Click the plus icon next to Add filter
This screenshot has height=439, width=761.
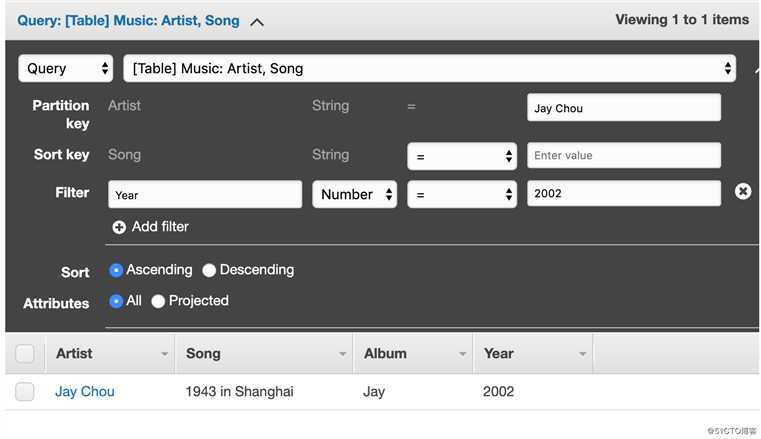pos(119,227)
